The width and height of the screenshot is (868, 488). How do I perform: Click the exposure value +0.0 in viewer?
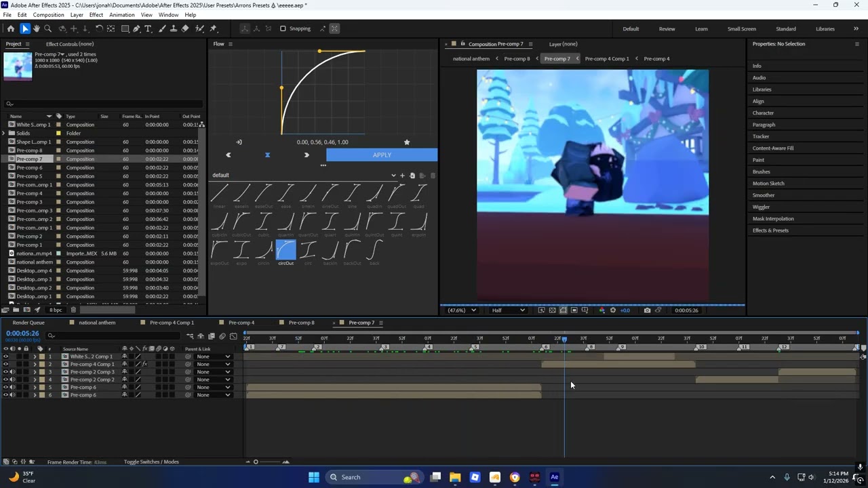pos(625,310)
